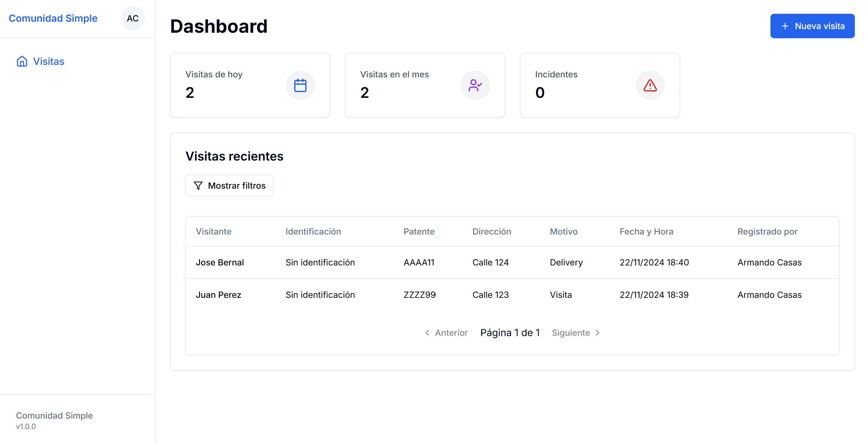The image size is (868, 444).
Task: Select the Juan Perez visit row
Action: (x=512, y=295)
